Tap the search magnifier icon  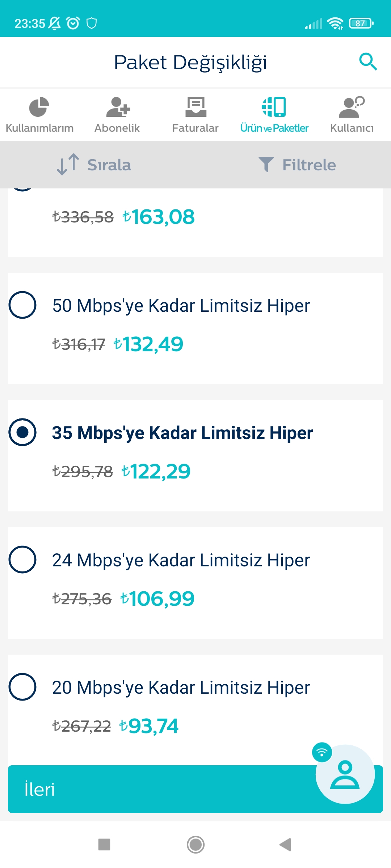coord(368,61)
